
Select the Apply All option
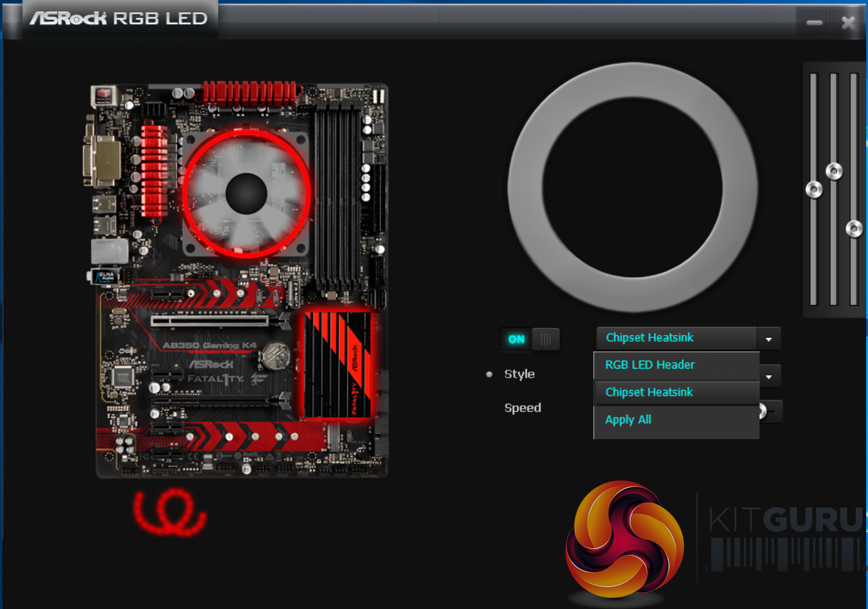coord(676,420)
